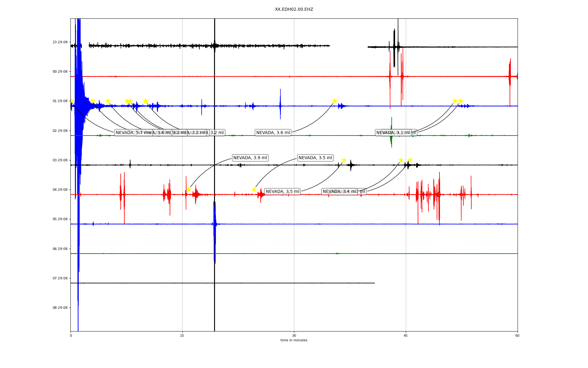
Task: Click the first yellow star at the start of the 01:29:08 trace
Action: click(72, 101)
